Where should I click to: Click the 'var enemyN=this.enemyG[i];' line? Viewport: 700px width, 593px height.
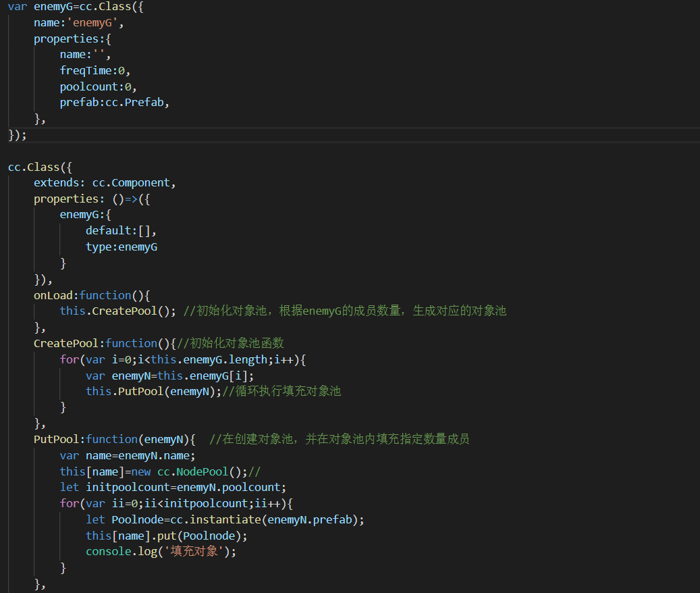click(169, 376)
